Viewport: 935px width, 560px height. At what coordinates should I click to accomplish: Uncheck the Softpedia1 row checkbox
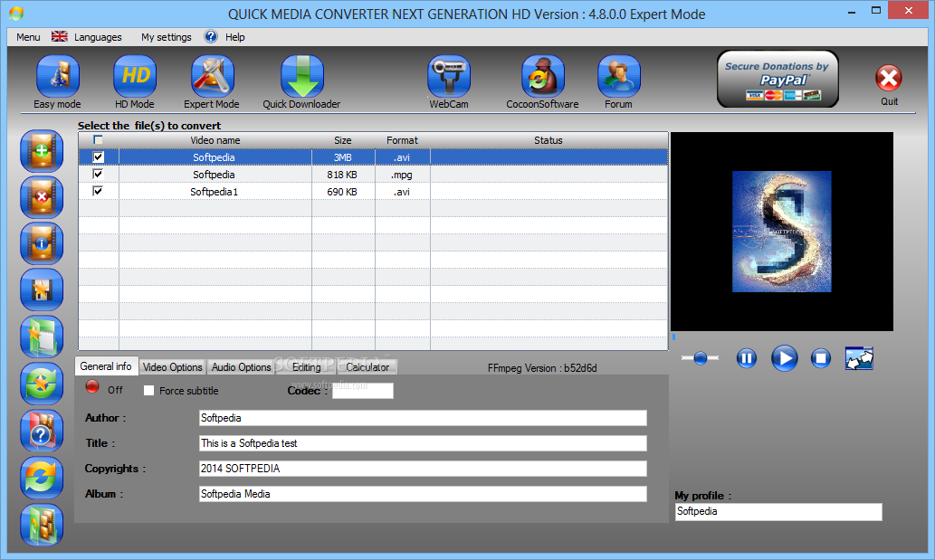pos(99,191)
